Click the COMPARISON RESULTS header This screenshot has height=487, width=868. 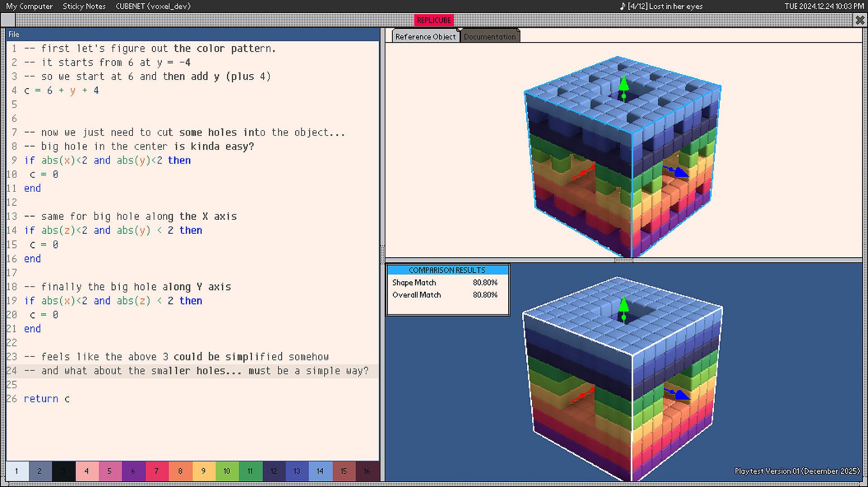(448, 270)
